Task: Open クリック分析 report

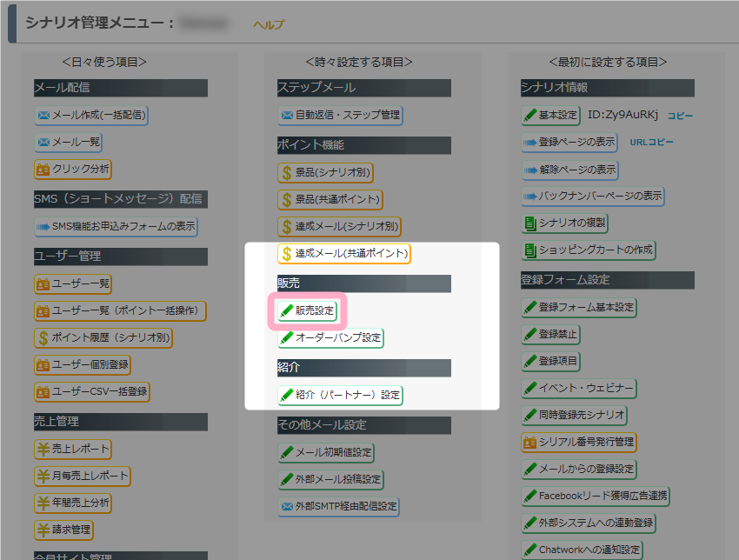Action: click(x=73, y=169)
